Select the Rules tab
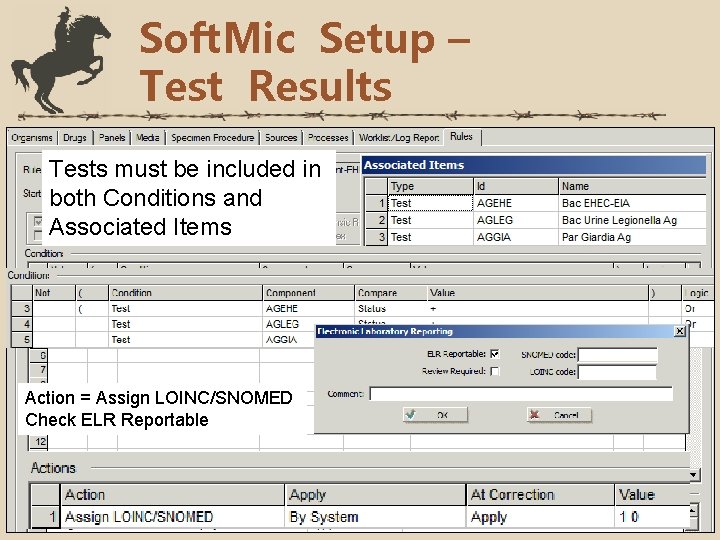 461,137
